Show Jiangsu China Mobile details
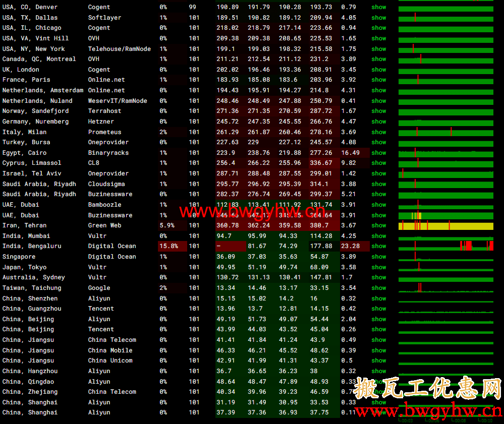Image resolution: width=504 pixels, height=424 pixels. point(379,350)
